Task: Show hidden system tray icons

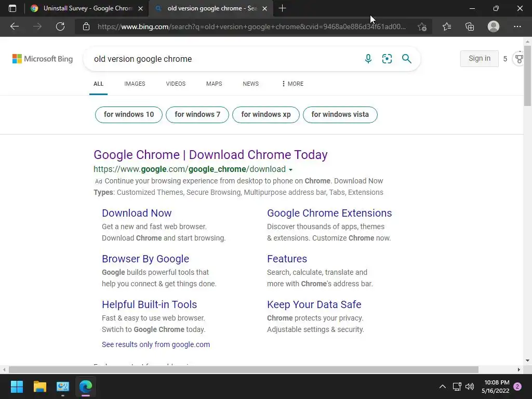Action: 443,387
